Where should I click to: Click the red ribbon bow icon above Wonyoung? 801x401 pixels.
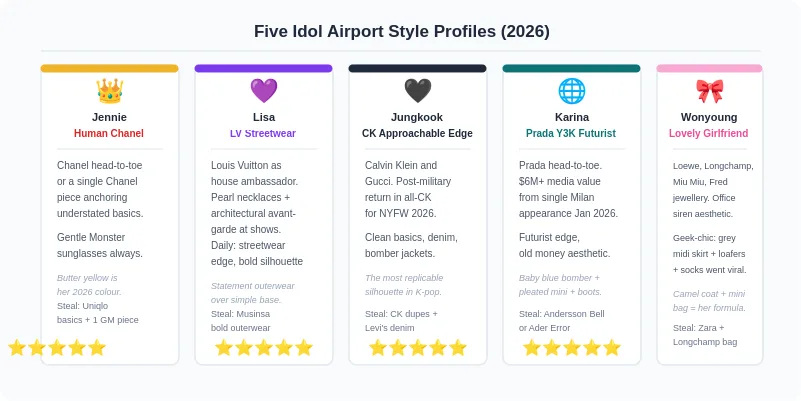point(709,91)
